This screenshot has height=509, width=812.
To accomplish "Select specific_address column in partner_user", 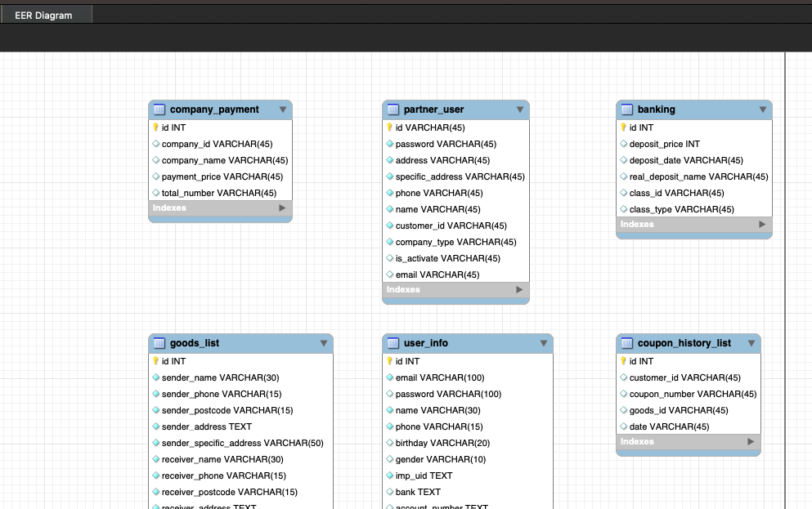I will click(460, 176).
